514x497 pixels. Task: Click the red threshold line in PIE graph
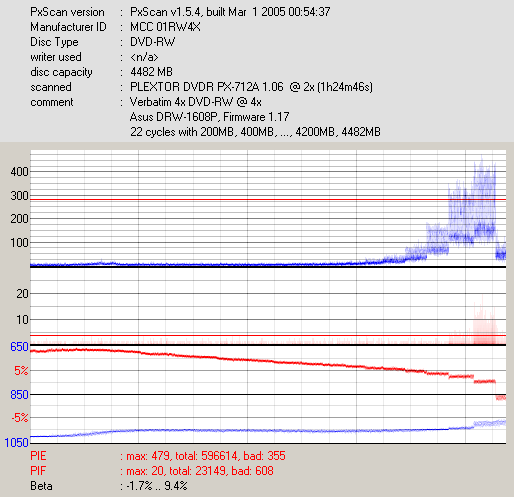(268, 200)
